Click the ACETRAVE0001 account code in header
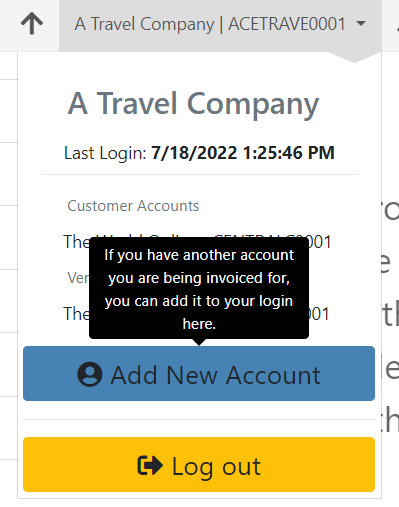The width and height of the screenshot is (399, 507). click(287, 24)
